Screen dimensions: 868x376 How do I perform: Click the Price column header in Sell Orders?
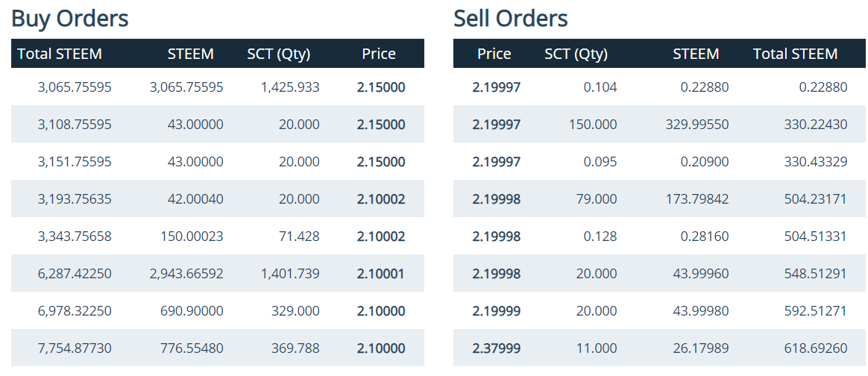494,54
